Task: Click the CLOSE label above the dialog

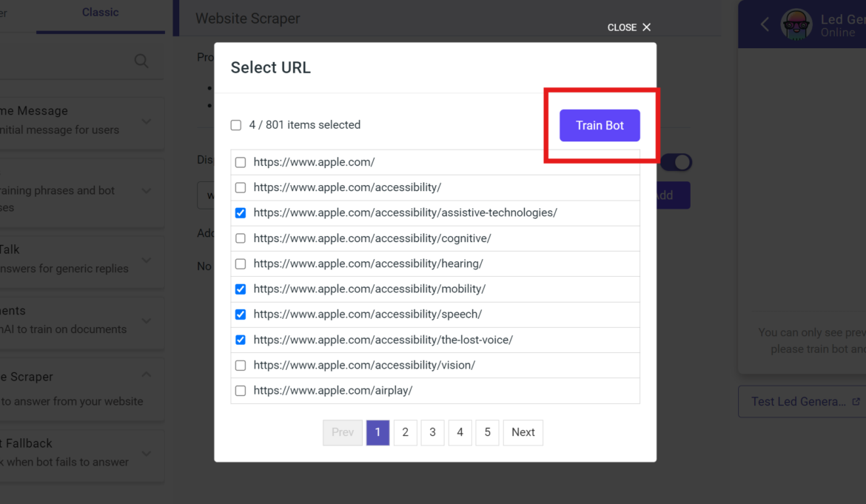Action: tap(622, 27)
